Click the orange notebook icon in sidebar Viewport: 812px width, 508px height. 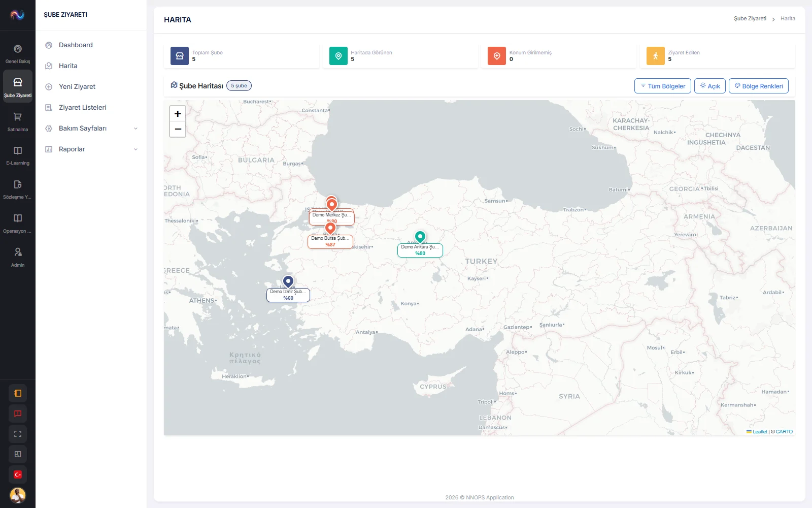18,393
